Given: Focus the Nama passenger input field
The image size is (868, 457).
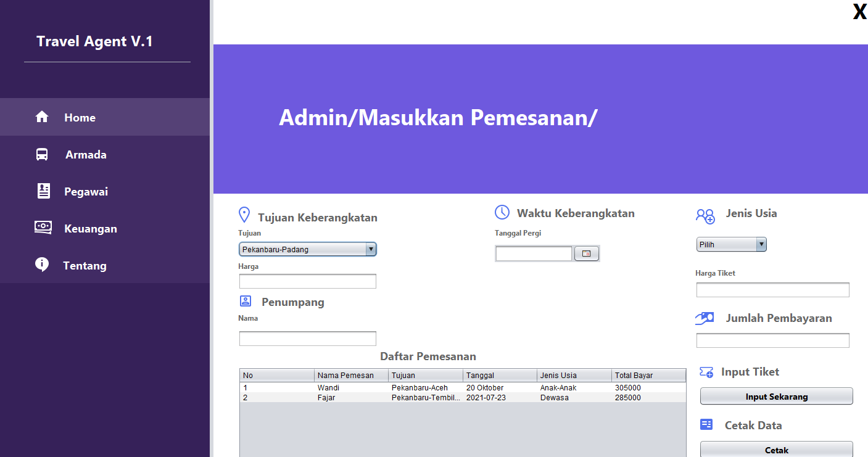Looking at the screenshot, I should (308, 339).
